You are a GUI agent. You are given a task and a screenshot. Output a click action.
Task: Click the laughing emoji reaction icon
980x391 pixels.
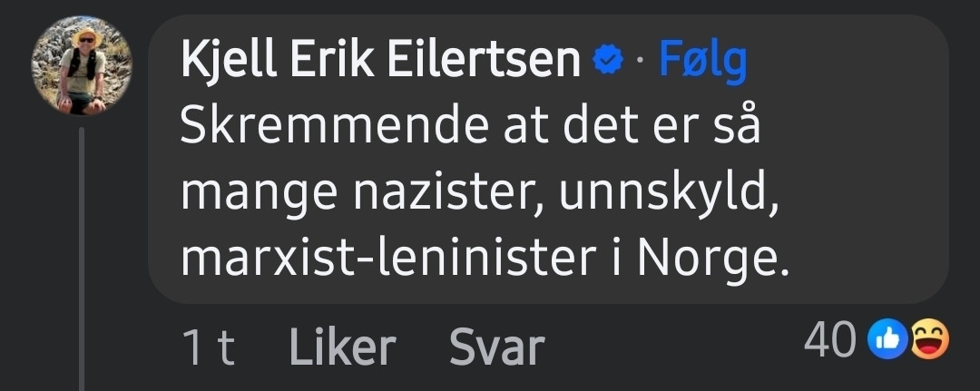[927, 340]
